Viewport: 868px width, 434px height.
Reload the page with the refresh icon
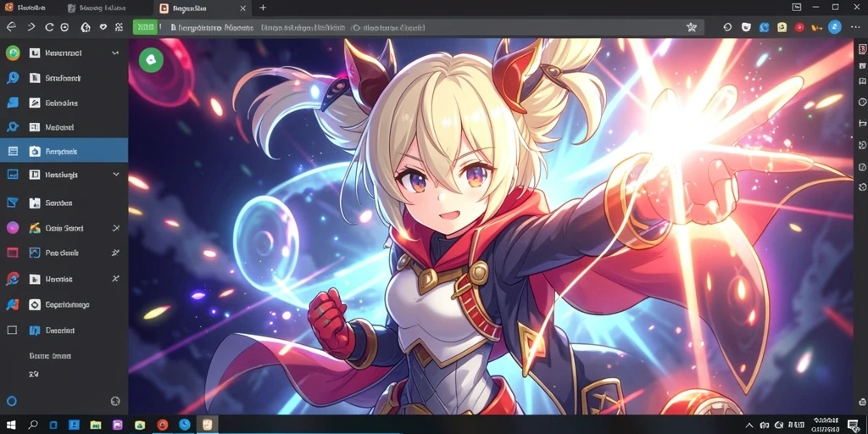(x=49, y=26)
